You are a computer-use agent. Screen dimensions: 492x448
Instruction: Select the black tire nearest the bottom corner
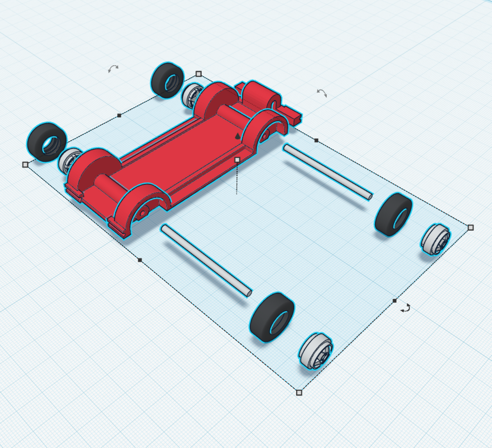pyautogui.click(x=272, y=317)
